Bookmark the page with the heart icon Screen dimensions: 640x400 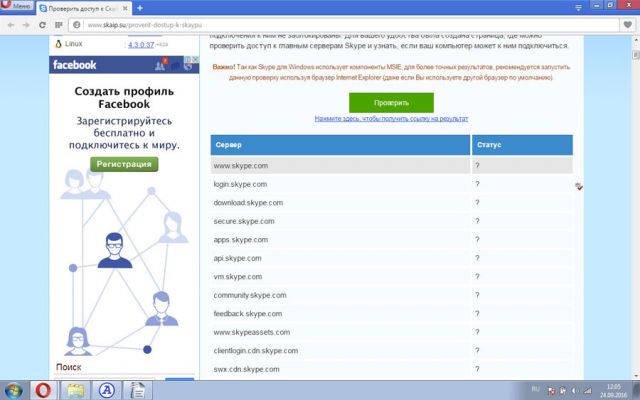pos(628,25)
